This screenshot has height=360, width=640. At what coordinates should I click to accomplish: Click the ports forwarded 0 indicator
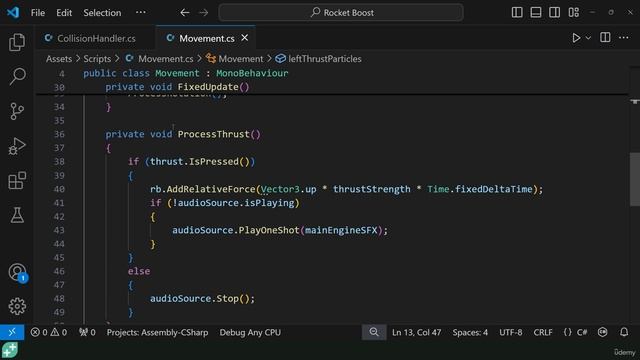tap(87, 332)
